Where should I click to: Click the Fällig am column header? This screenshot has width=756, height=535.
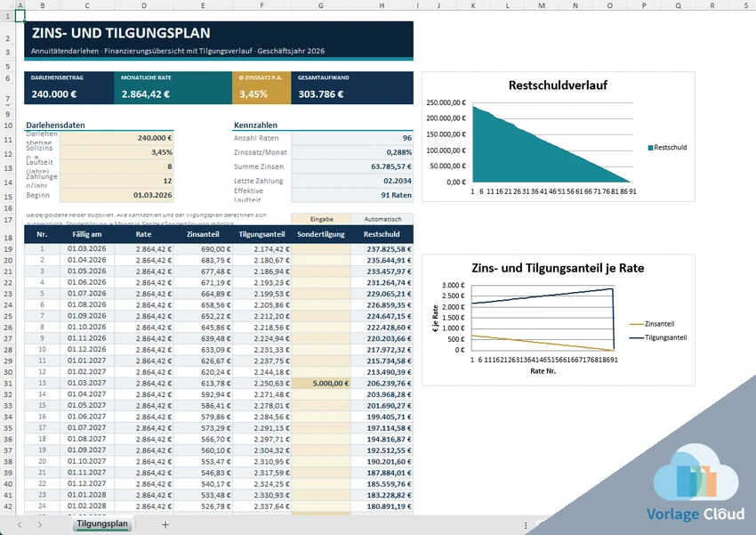pyautogui.click(x=87, y=234)
